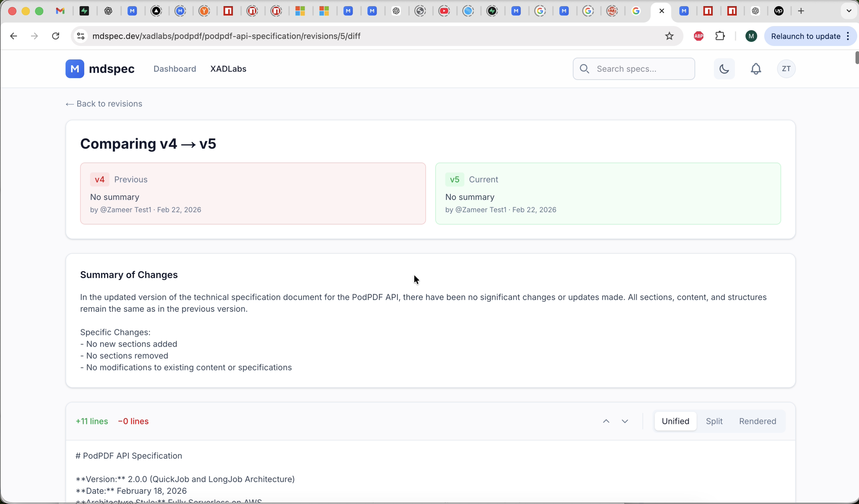Image resolution: width=859 pixels, height=504 pixels.
Task: Jump to previous change with the up chevron
Action: click(606, 421)
